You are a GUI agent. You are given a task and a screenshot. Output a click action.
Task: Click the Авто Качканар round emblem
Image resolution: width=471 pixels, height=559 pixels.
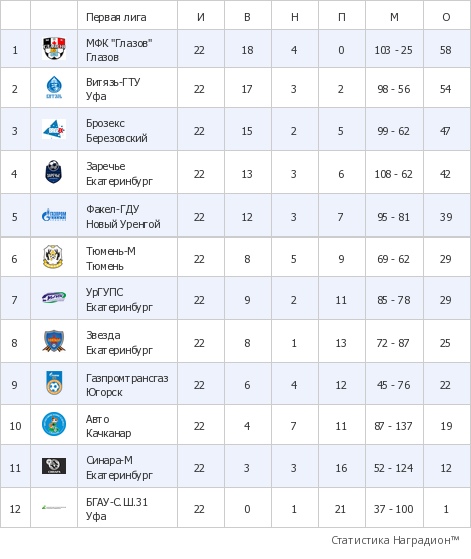[54, 424]
